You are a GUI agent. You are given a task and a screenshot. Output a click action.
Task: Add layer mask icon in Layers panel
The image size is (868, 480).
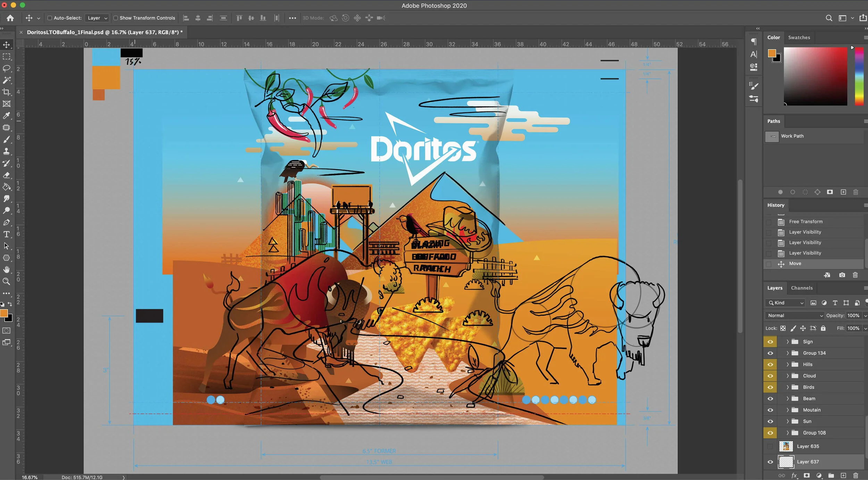click(807, 475)
